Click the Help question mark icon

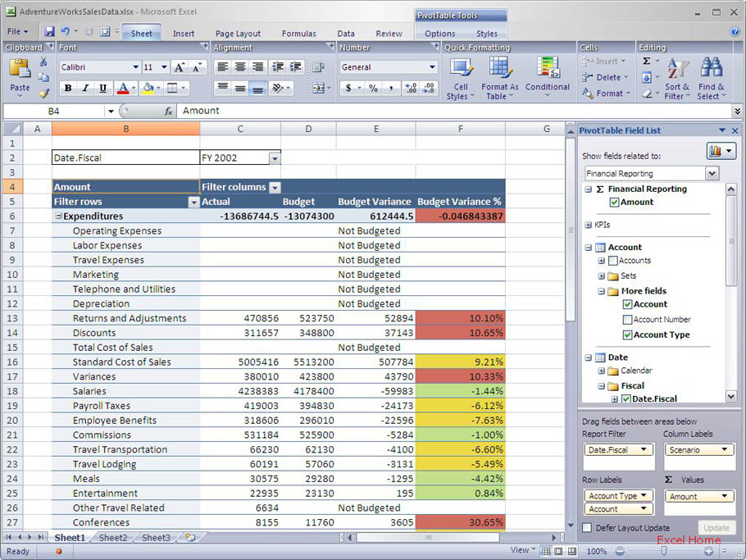coord(735,32)
